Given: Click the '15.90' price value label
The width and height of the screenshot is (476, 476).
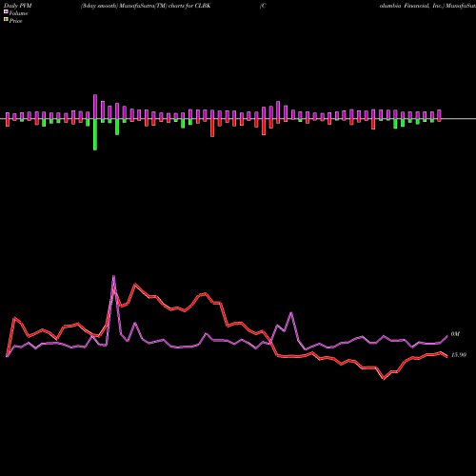Looking at the screenshot, I should coord(459,355).
